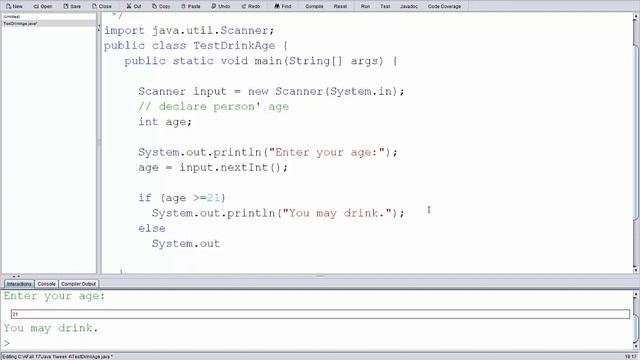Click the cursor position indicator in the status bar
Screen dimensions: 640x360
(630, 357)
